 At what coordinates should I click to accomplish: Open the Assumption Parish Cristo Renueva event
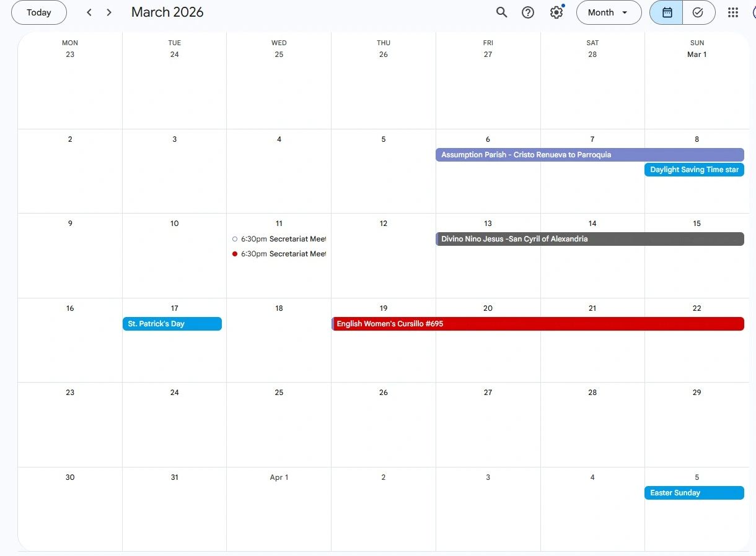pyautogui.click(x=589, y=155)
